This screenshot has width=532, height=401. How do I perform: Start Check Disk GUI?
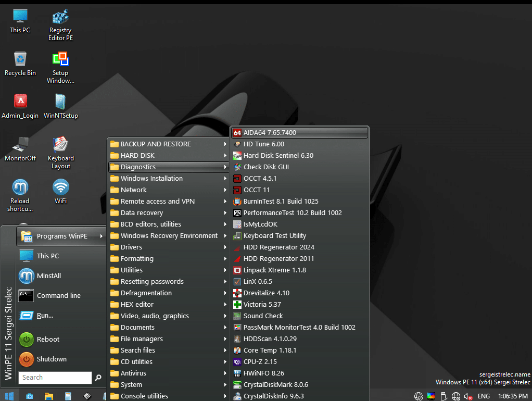coord(300,167)
